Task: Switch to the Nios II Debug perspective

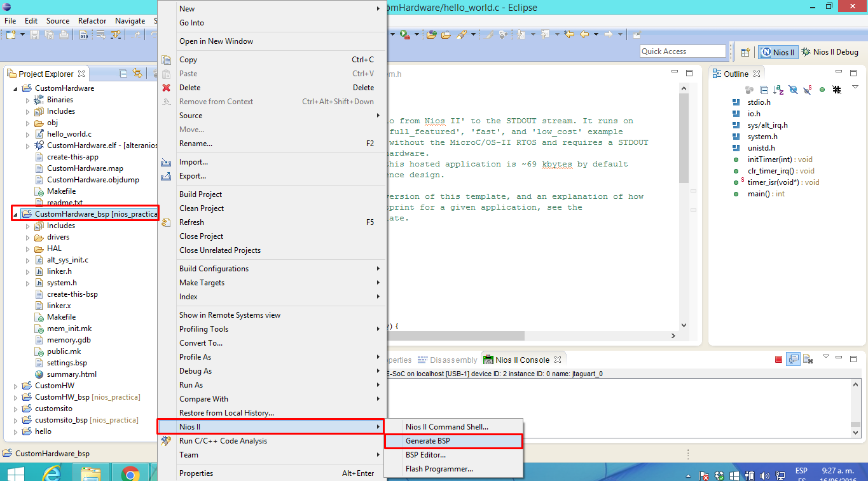Action: pyautogui.click(x=830, y=52)
